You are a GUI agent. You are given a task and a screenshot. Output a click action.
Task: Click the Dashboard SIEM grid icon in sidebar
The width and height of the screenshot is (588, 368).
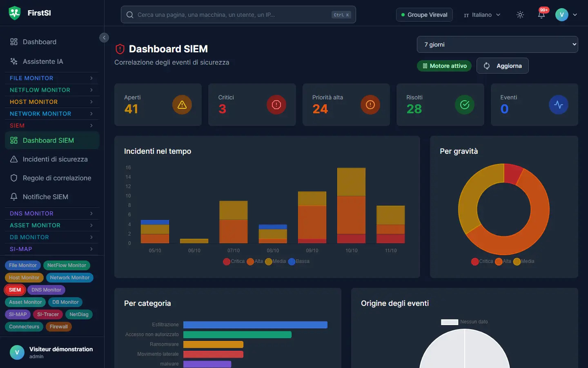tap(14, 140)
